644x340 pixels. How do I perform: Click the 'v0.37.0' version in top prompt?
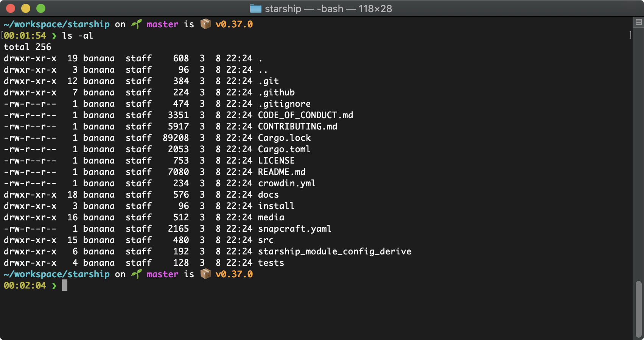(x=234, y=24)
